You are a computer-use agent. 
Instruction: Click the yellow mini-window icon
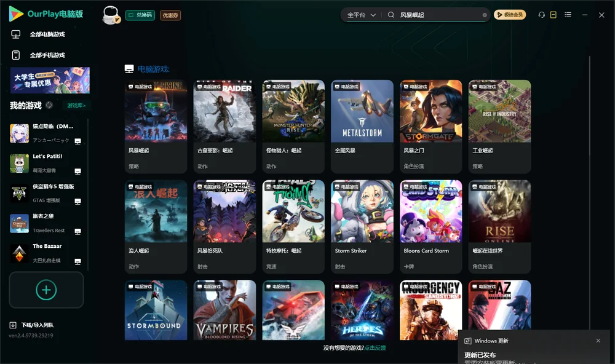(x=553, y=15)
